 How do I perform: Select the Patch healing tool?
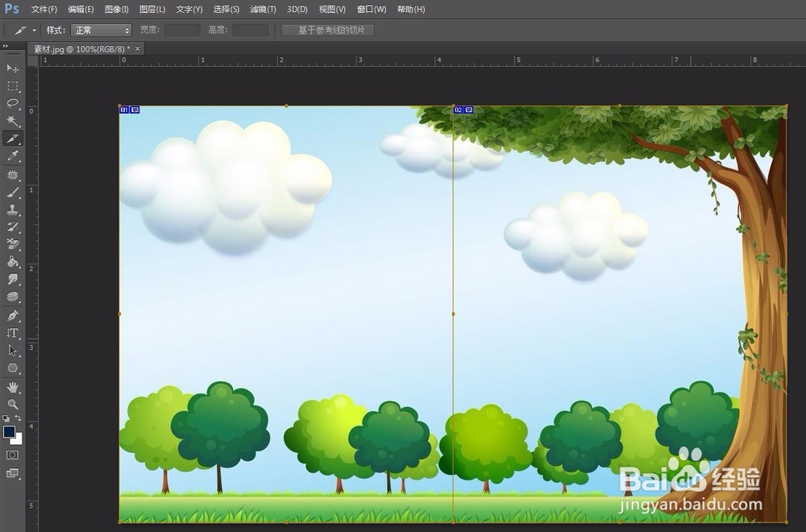pos(13,175)
